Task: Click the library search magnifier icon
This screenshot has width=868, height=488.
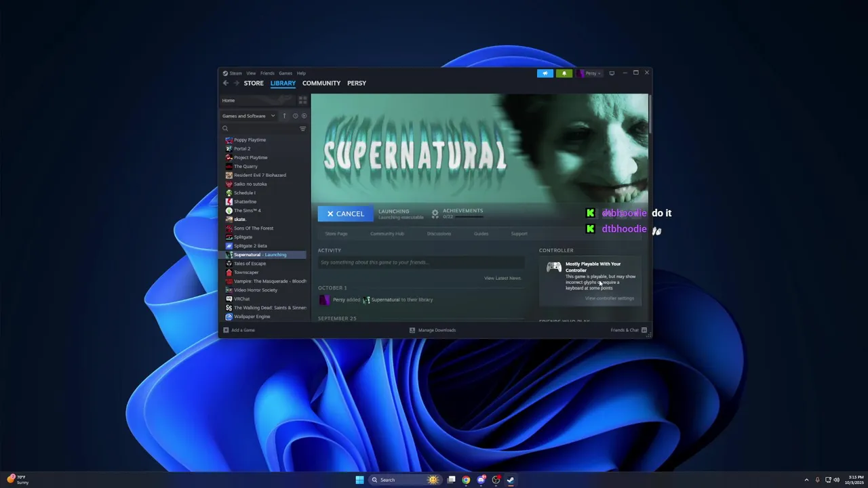Action: [x=225, y=129]
